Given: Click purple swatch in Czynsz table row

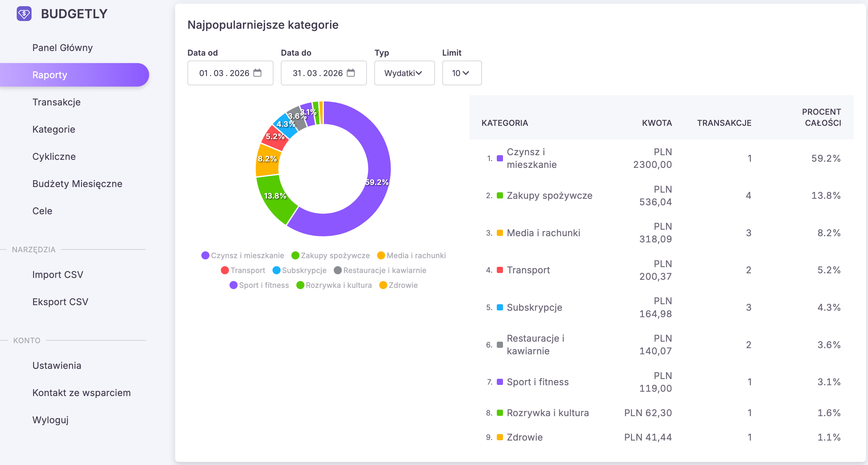Looking at the screenshot, I should 500,158.
